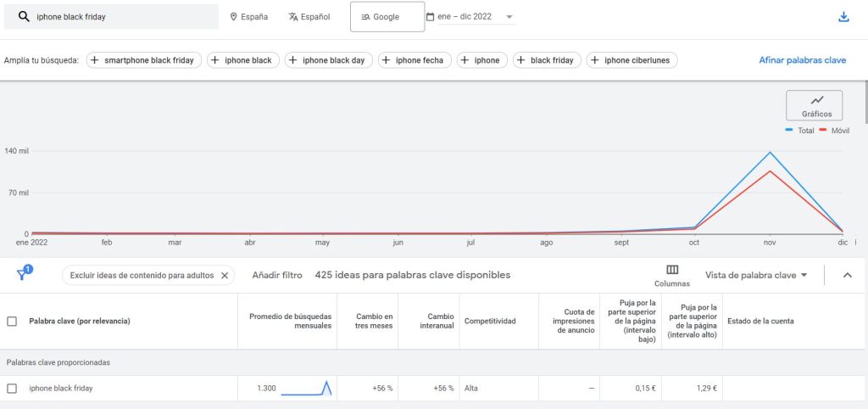Click the calendar icon by date range

click(430, 17)
